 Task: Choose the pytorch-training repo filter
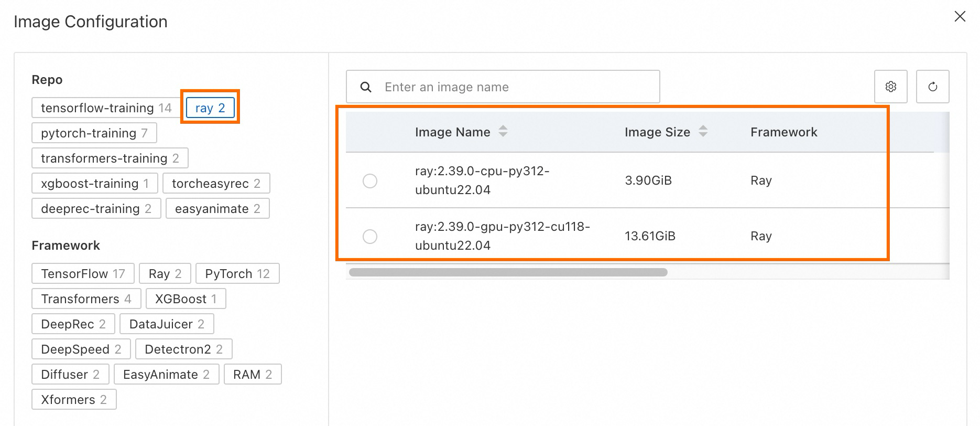94,133
